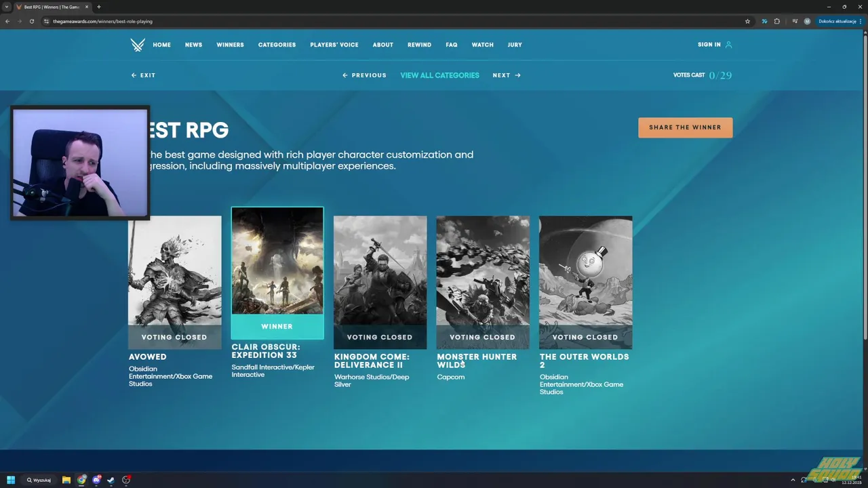Open Discord from taskbar

(x=96, y=480)
